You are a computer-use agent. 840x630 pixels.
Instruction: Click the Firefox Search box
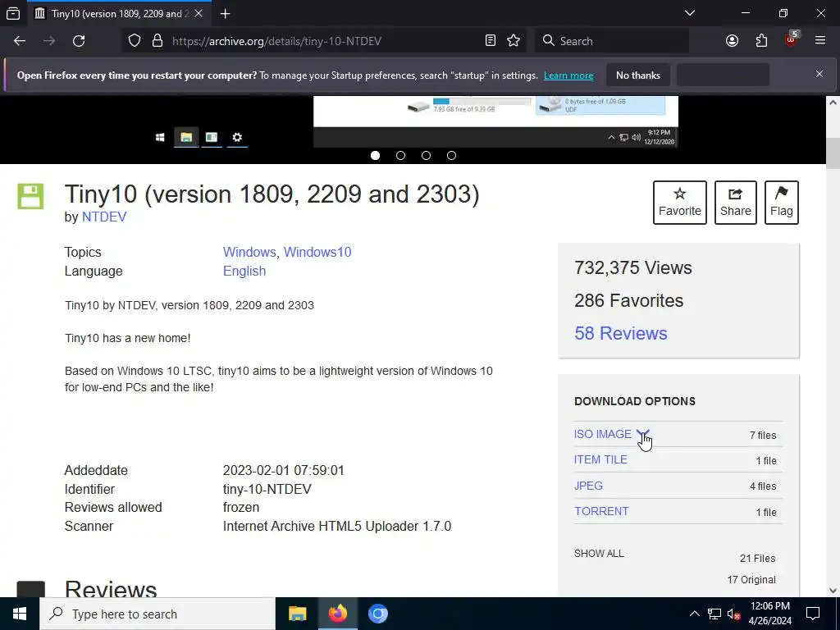point(612,41)
